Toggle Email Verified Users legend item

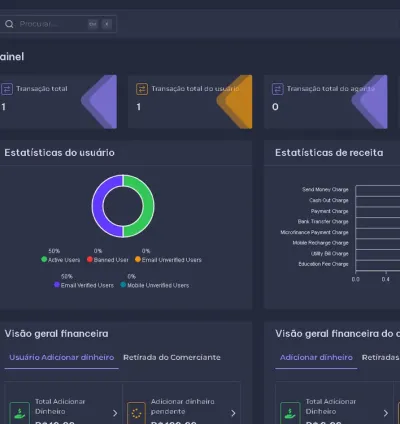[84, 285]
